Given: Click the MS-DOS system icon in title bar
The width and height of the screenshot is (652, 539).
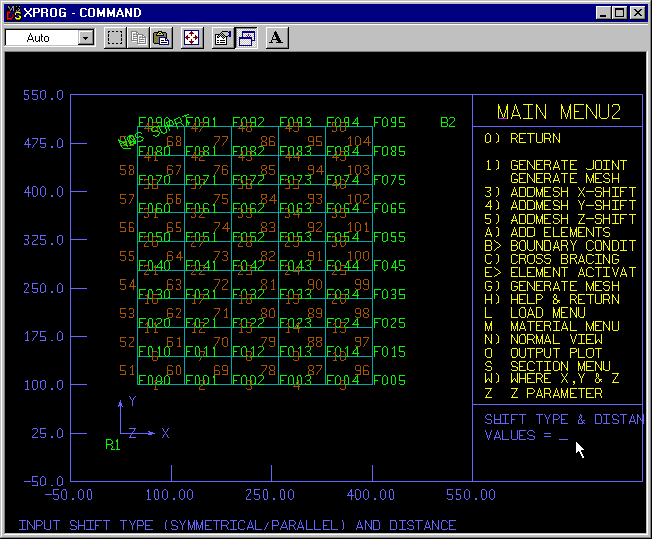Looking at the screenshot, I should click(x=12, y=13).
